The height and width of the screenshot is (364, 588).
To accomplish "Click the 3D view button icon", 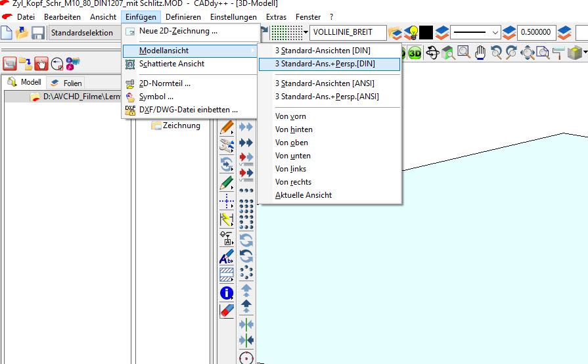I will (415, 53).
